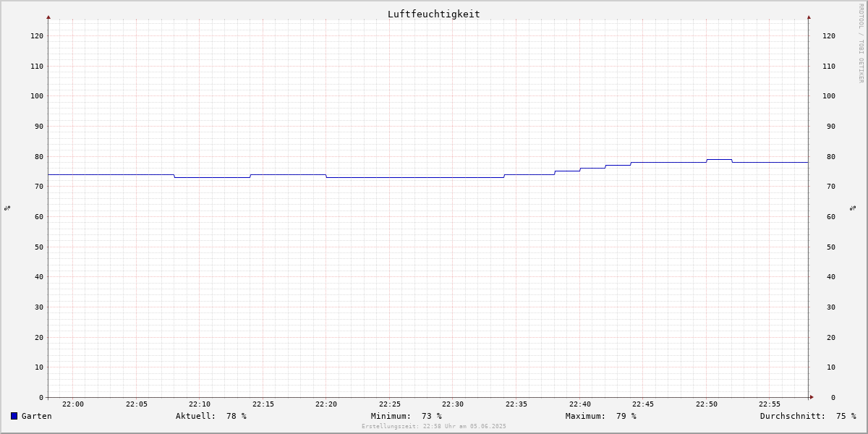Image resolution: width=868 pixels, height=434 pixels.
Task: Select the Garten legend label
Action: [x=37, y=416]
